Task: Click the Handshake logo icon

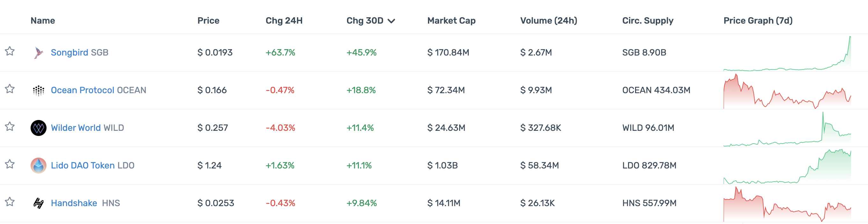Action: 39,203
